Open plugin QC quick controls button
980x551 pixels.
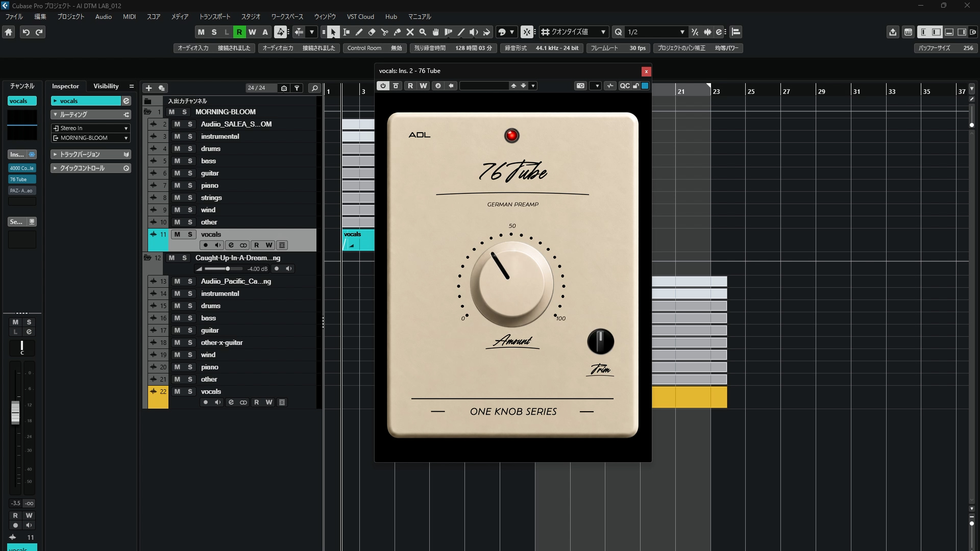tap(625, 86)
